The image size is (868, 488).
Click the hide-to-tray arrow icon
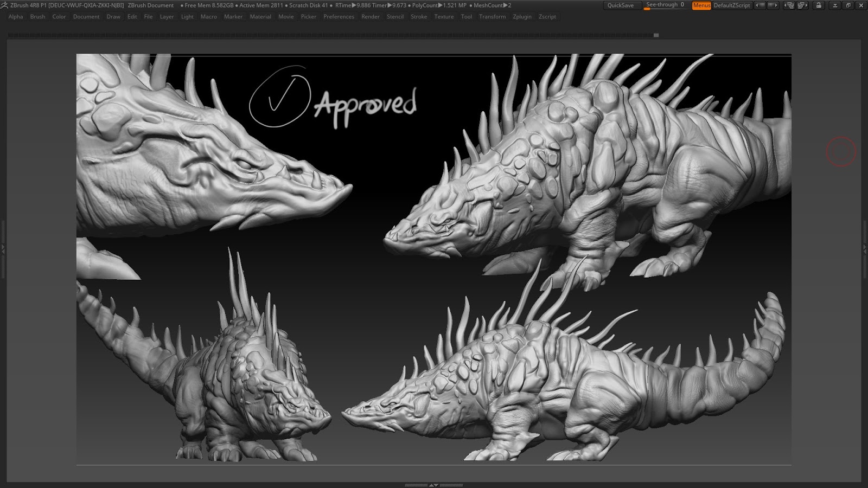[x=835, y=5]
